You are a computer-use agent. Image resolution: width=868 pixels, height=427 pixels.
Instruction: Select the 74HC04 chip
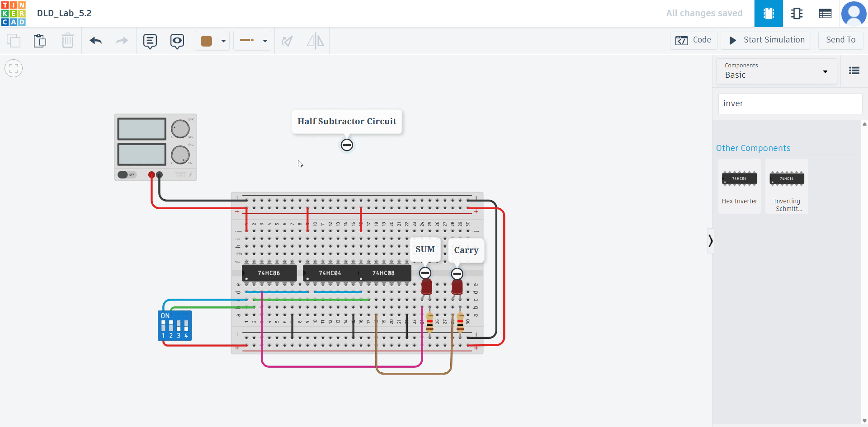(x=330, y=273)
